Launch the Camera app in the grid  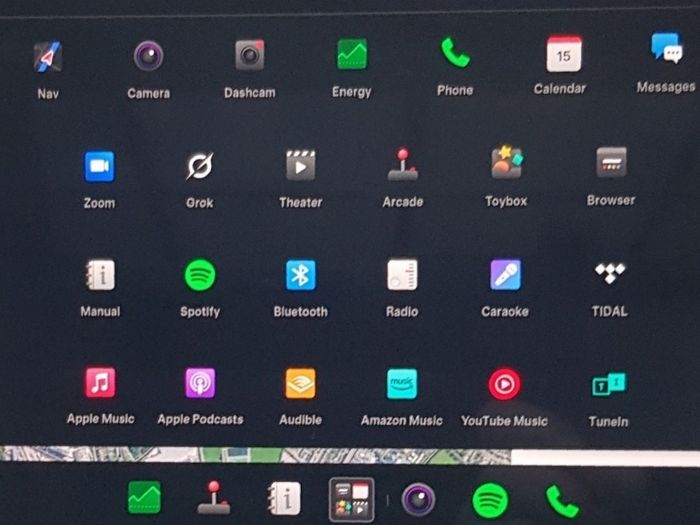pos(148,56)
